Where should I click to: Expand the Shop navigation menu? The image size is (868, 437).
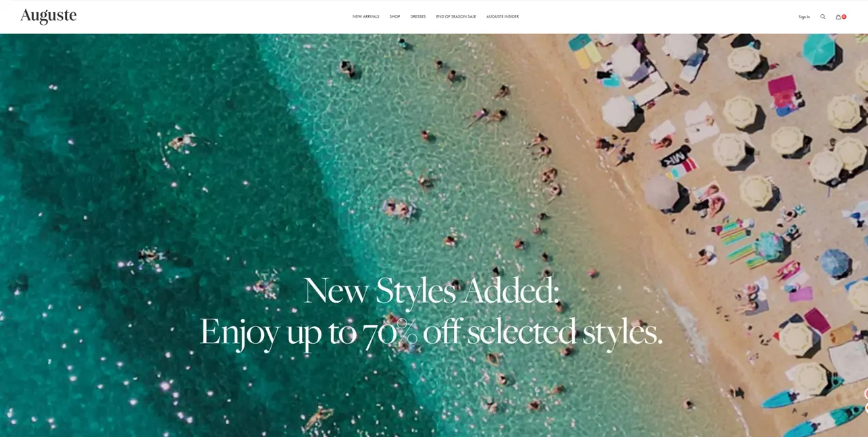tap(394, 17)
